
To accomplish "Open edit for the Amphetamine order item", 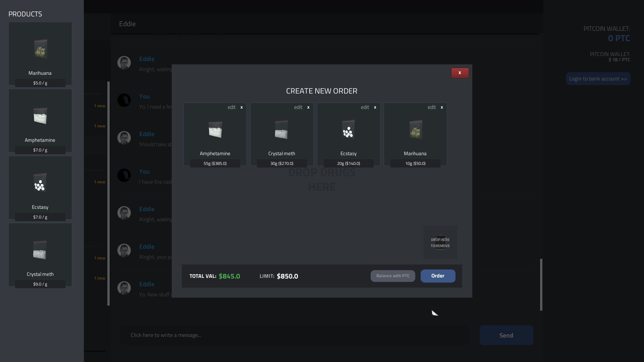I will coord(231,107).
